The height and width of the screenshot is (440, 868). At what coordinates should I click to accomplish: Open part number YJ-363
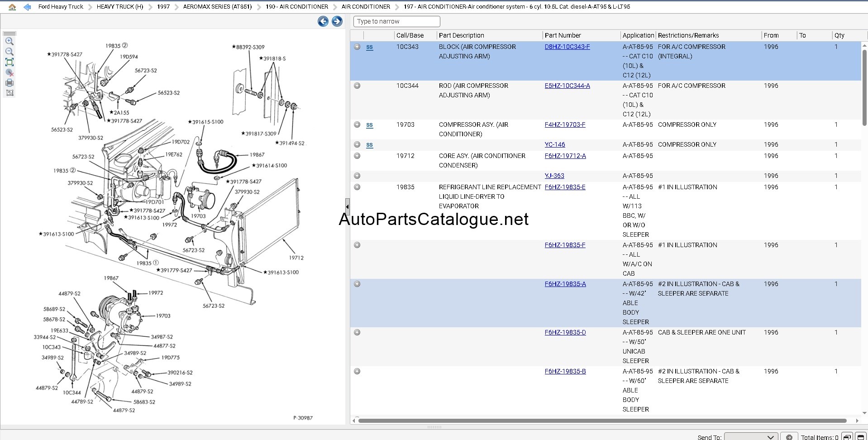(554, 176)
